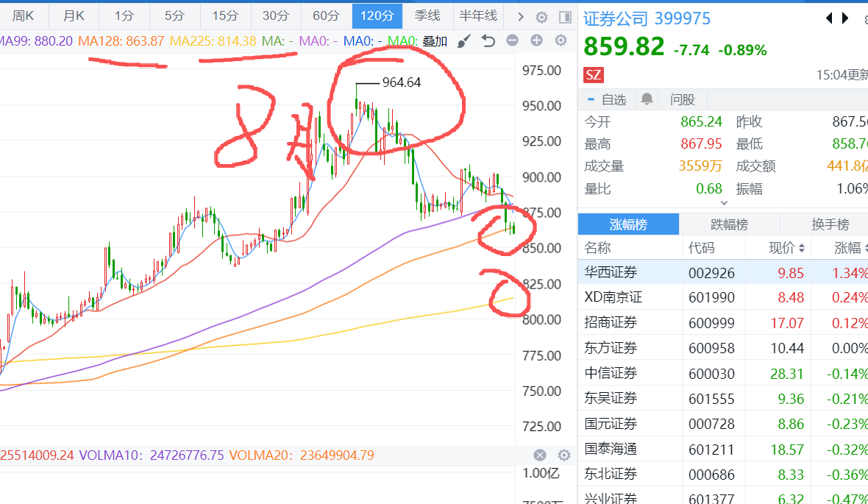This screenshot has height=504, width=868.
Task: Select the drawing brush tool
Action: 463,41
